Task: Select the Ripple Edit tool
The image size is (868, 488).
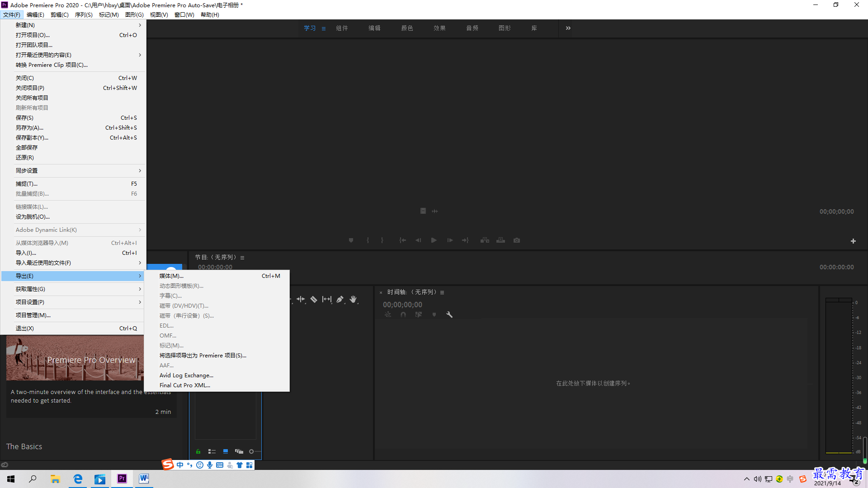Action: (301, 299)
